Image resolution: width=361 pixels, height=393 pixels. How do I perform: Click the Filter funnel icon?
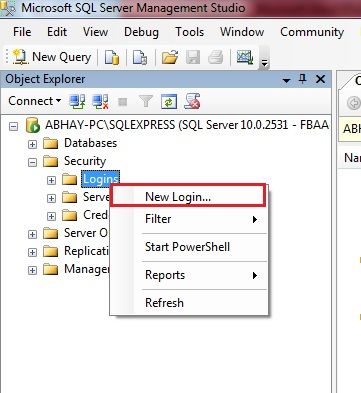point(146,101)
